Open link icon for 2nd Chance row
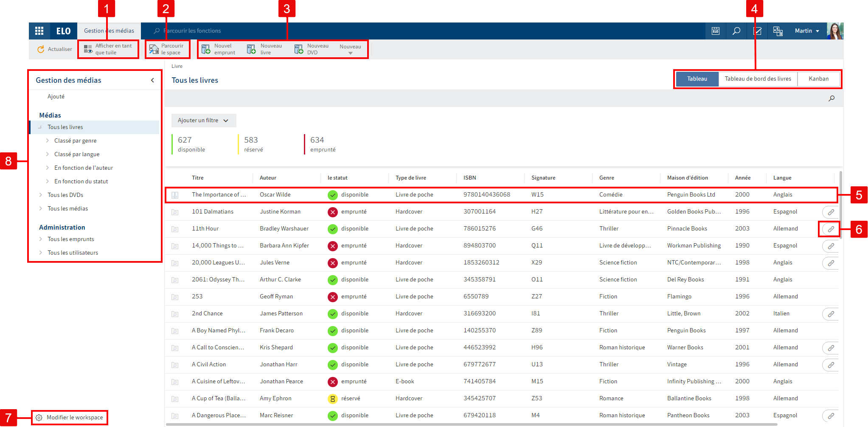This screenshot has width=868, height=427. pyautogui.click(x=831, y=314)
